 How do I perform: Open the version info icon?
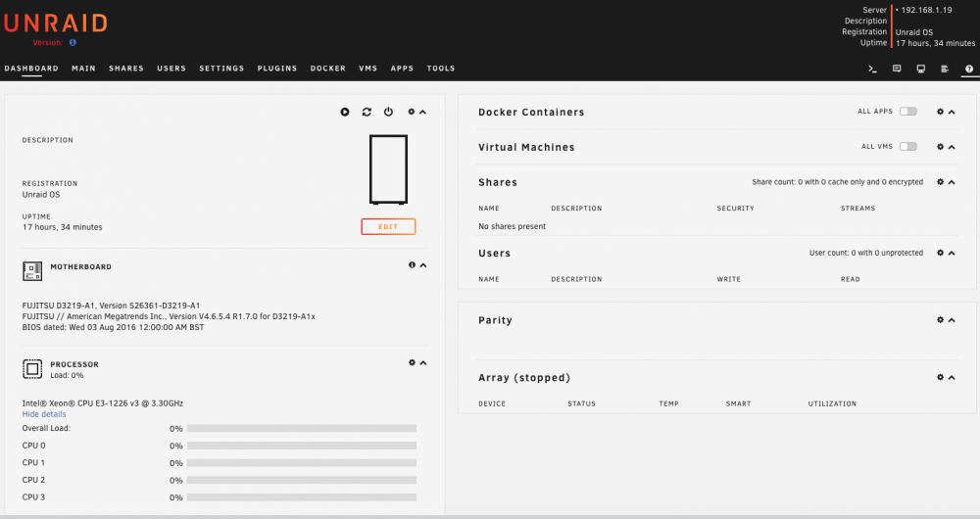point(73,42)
